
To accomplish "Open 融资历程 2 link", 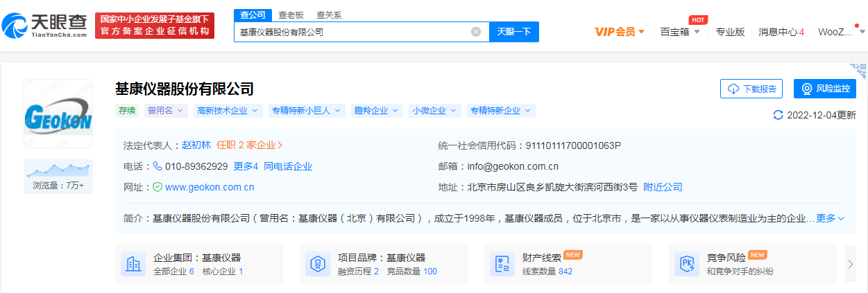I will (358, 272).
